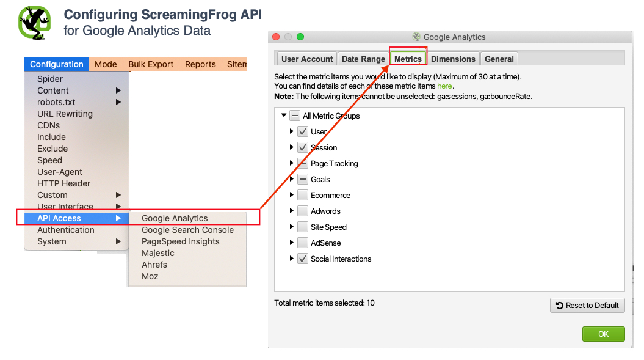The width and height of the screenshot is (644, 360).
Task: Open the Content submenu
Action: tap(77, 90)
